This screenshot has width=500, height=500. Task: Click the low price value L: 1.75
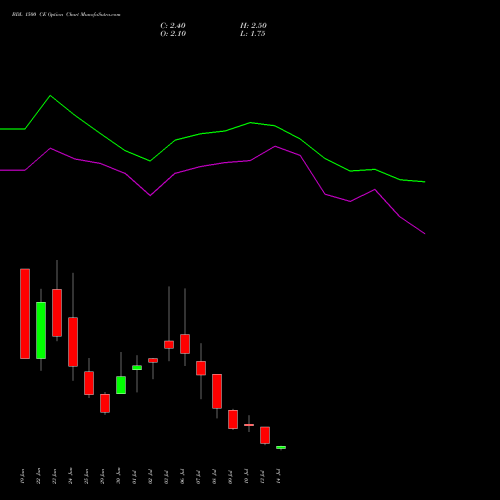pyautogui.click(x=253, y=34)
